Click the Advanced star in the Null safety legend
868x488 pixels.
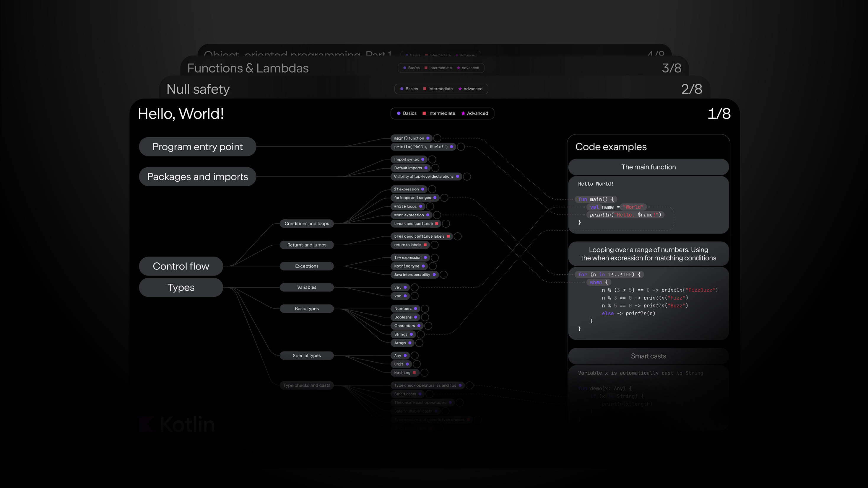pos(460,89)
